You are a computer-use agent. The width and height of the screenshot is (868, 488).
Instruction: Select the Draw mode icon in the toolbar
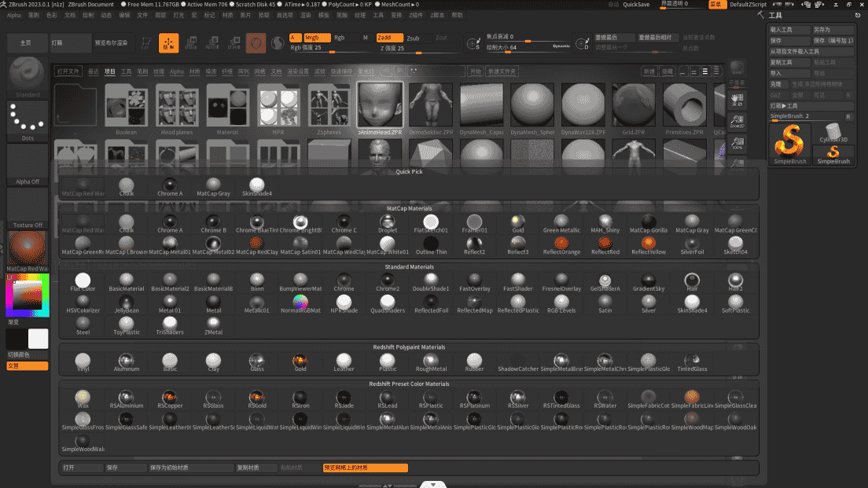(168, 43)
